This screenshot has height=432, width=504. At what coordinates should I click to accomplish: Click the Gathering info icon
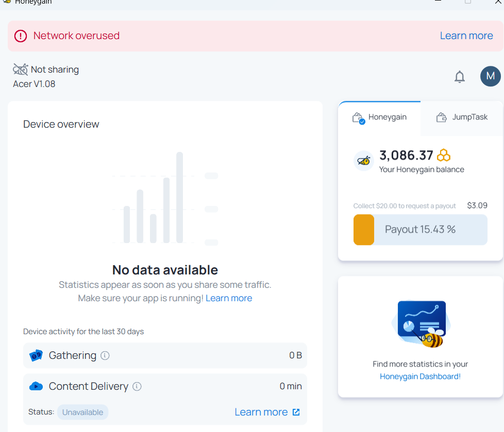pyautogui.click(x=105, y=356)
